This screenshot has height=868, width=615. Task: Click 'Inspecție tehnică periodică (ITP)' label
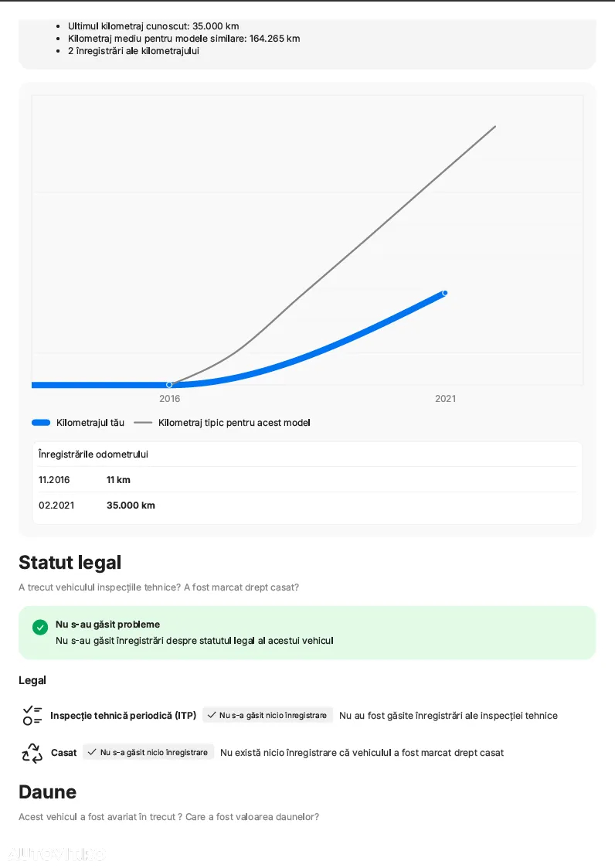124,716
